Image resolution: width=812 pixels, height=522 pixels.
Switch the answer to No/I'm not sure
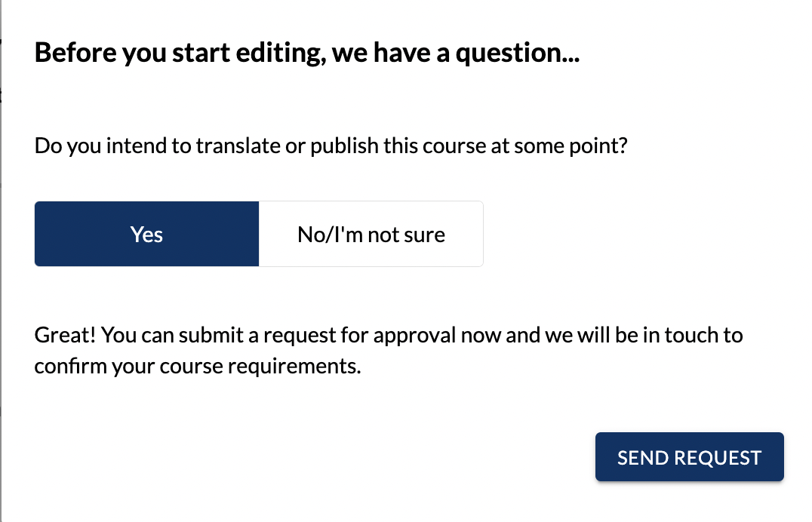(371, 234)
